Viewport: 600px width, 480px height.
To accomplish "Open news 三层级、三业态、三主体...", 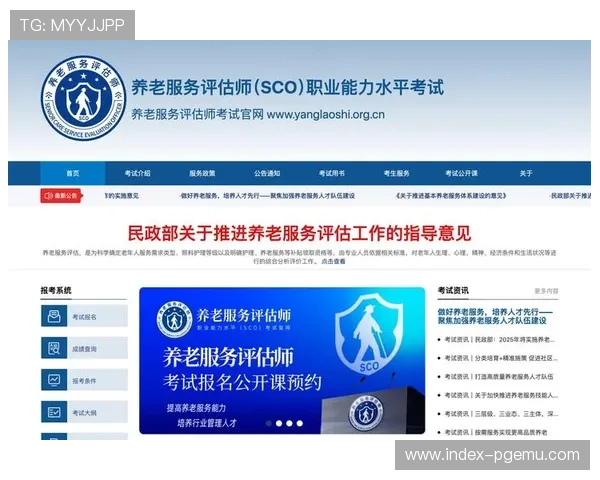I will (501, 414).
